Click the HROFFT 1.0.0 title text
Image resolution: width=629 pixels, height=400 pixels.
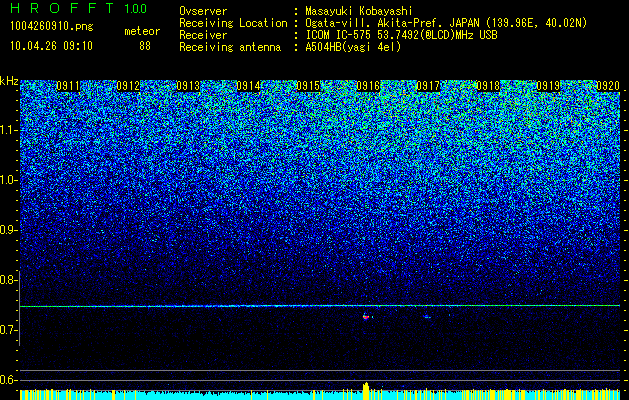[x=78, y=8]
